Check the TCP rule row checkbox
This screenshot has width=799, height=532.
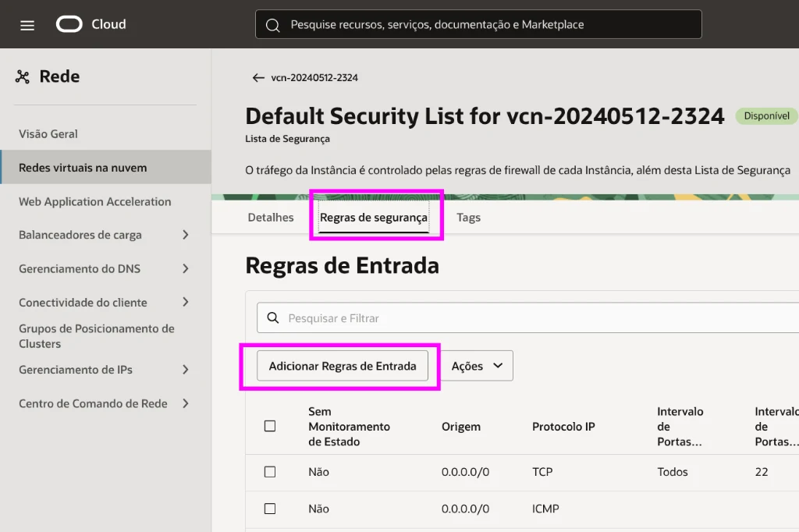tap(270, 472)
